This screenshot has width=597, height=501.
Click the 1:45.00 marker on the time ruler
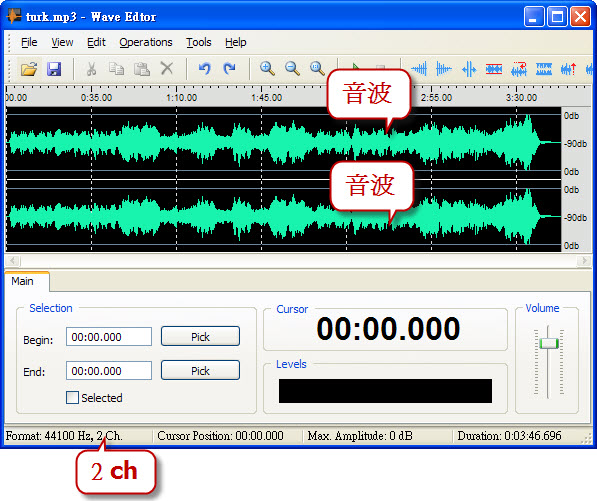click(267, 97)
